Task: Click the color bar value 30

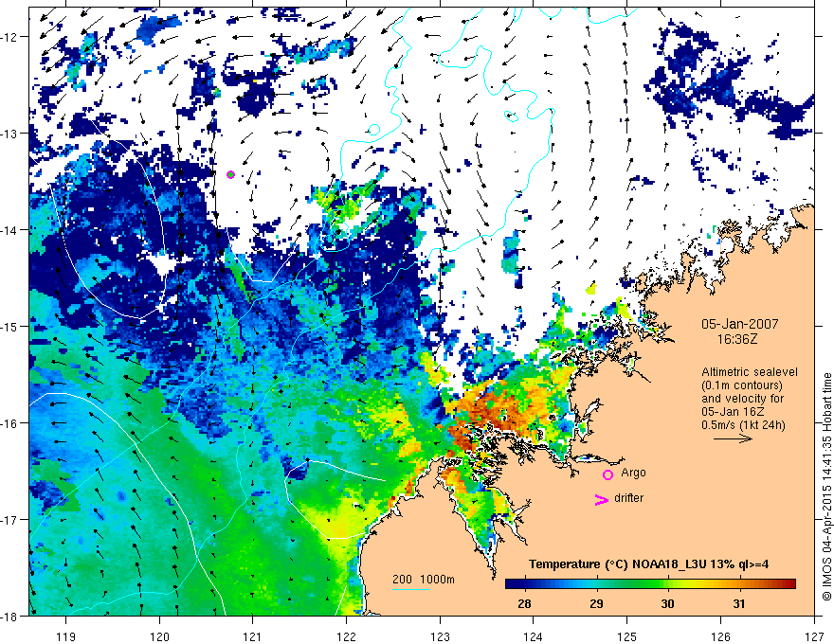Action: [x=667, y=603]
